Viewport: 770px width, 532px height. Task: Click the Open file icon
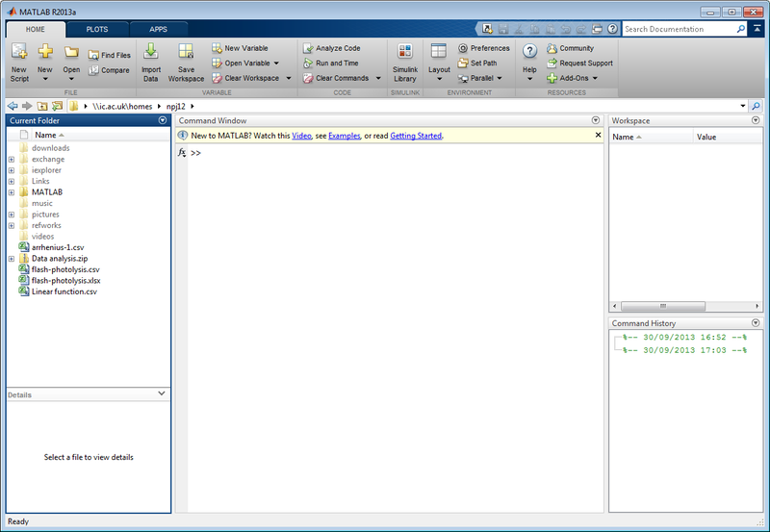(71, 52)
